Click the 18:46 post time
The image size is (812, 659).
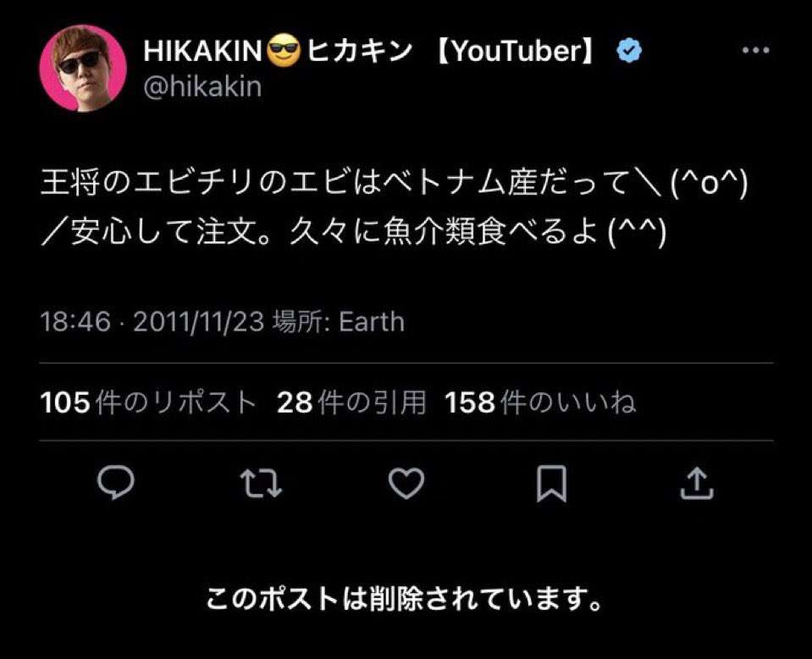coord(75,322)
